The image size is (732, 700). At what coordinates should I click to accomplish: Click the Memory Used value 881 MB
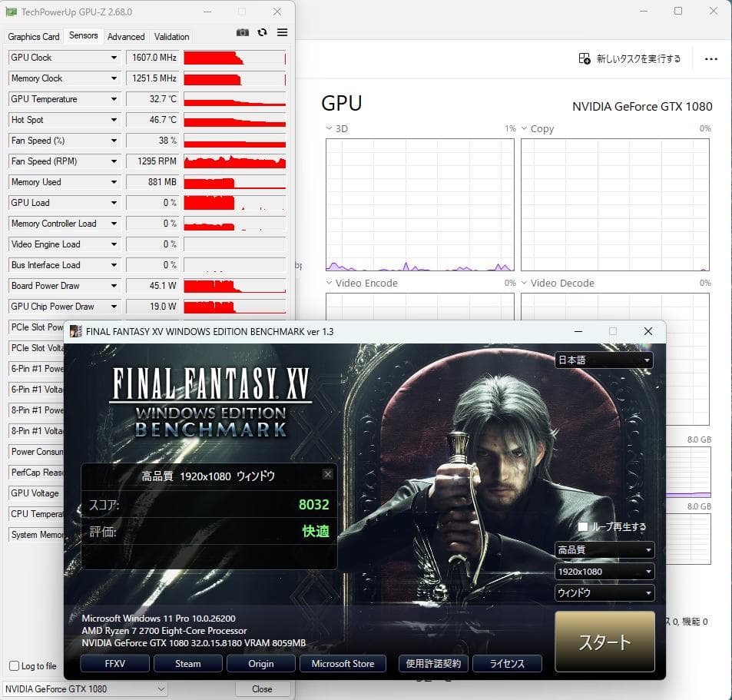[x=154, y=182]
